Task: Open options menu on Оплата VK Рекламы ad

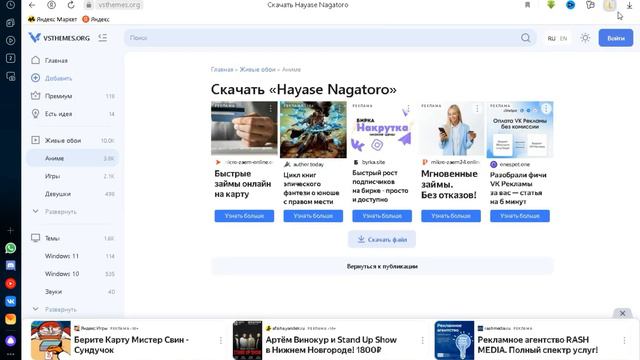Action: click(x=546, y=108)
